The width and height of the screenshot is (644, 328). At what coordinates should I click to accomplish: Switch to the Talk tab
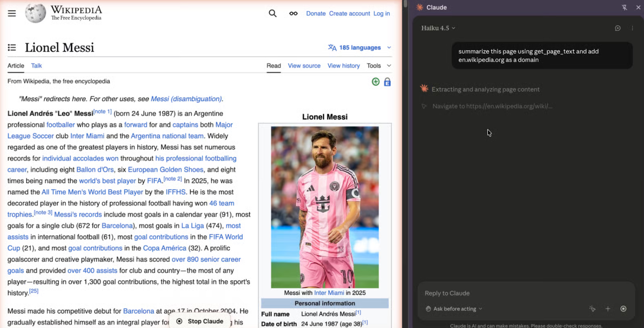click(x=36, y=66)
